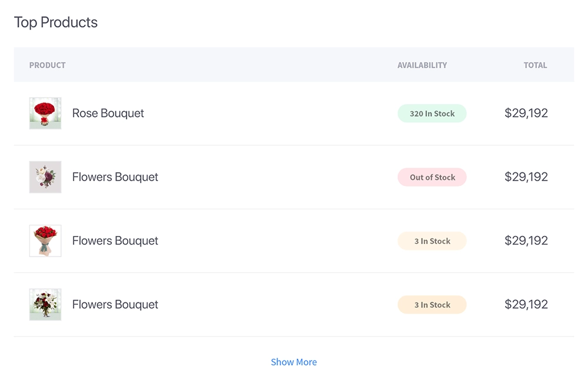Screen dimensions: 588x383
Task: Sort by the PRODUCT column header
Action: click(48, 65)
